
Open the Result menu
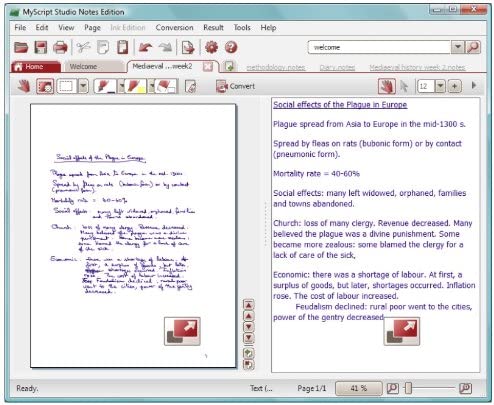tap(213, 28)
